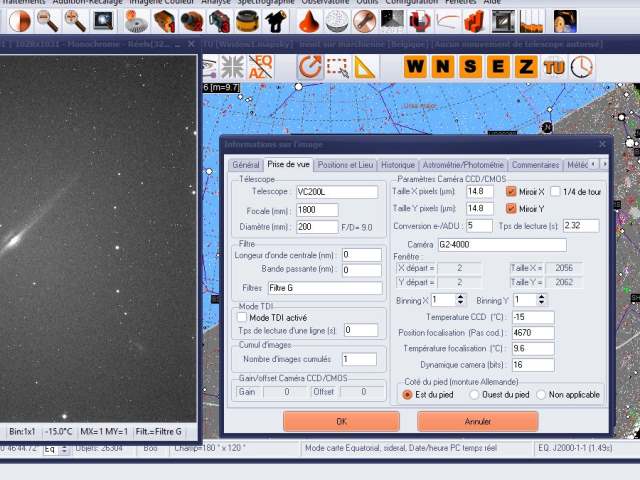Click the rectangular selection tool icon
The image size is (640, 480).
[337, 67]
